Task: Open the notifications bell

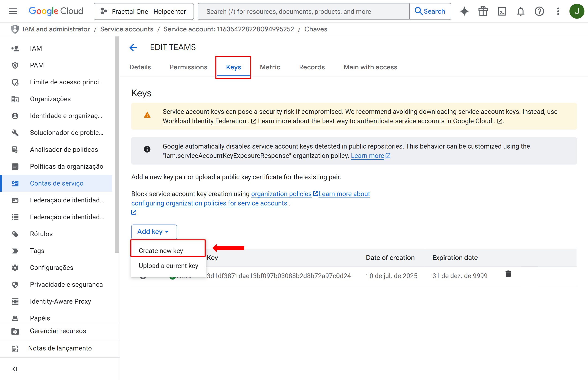Action: [520, 11]
